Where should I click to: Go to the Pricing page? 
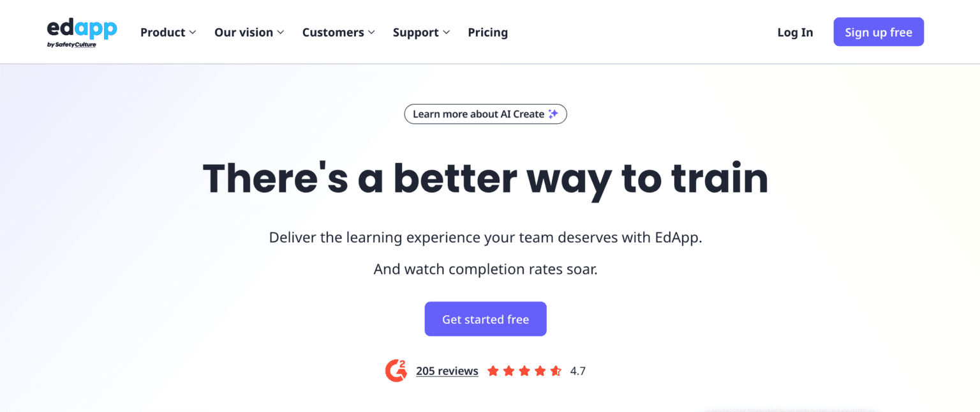coord(487,33)
